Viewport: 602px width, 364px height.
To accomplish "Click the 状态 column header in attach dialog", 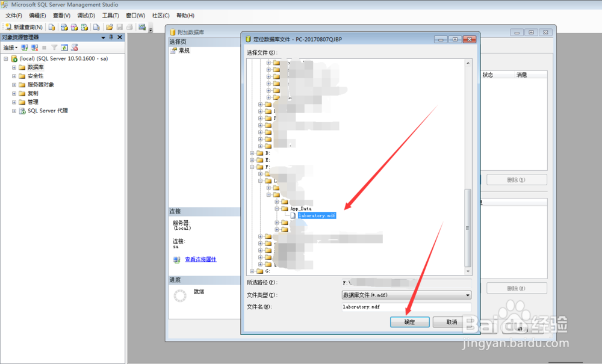I will pyautogui.click(x=488, y=75).
